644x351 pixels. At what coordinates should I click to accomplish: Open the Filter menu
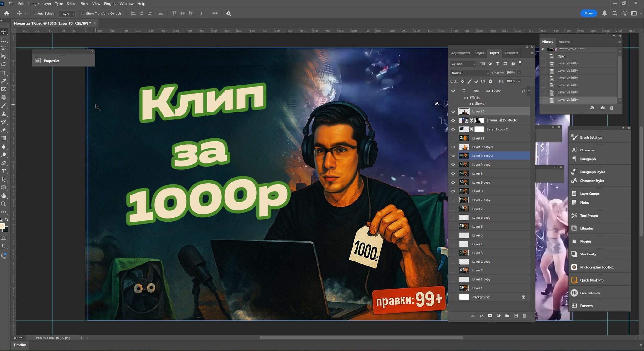tap(84, 4)
